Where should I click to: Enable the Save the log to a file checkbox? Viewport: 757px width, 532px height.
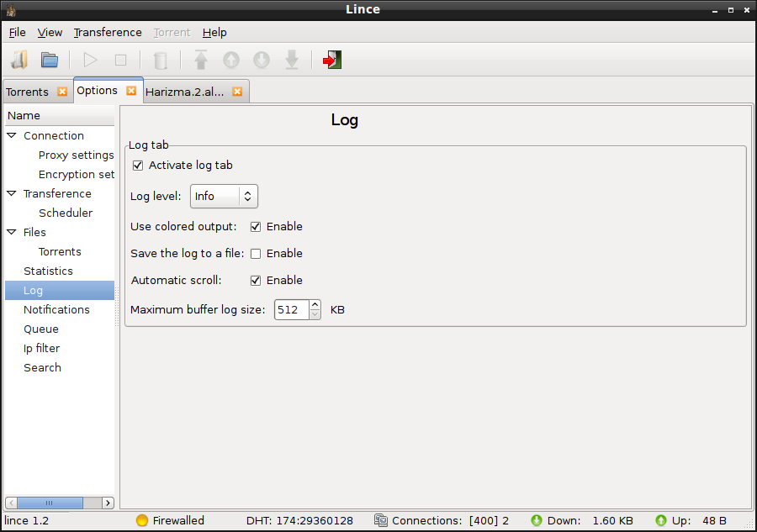(x=256, y=254)
